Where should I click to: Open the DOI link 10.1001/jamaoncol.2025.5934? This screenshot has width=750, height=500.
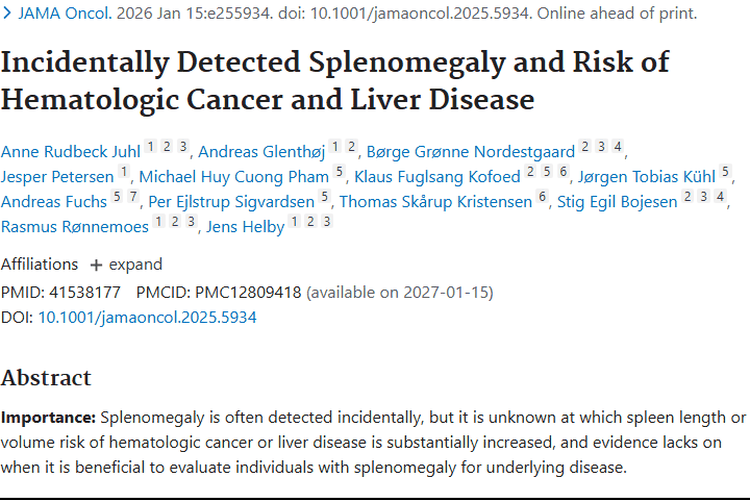pos(147,317)
